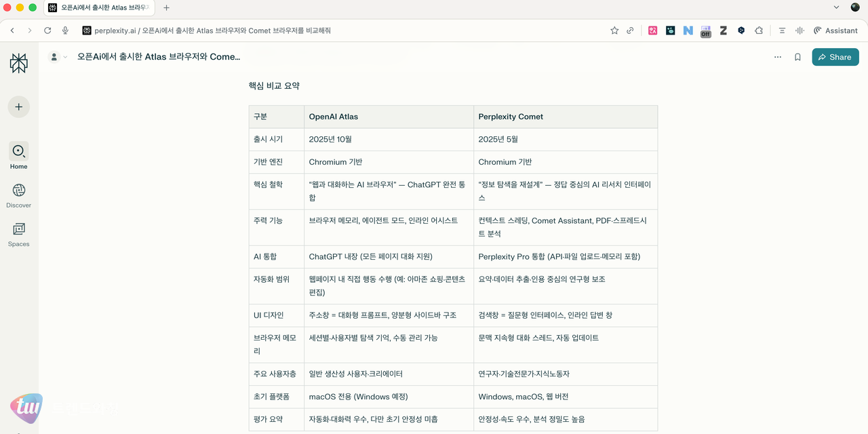Open the Notion extension icon
Image resolution: width=868 pixels, height=434 pixels.
click(688, 31)
